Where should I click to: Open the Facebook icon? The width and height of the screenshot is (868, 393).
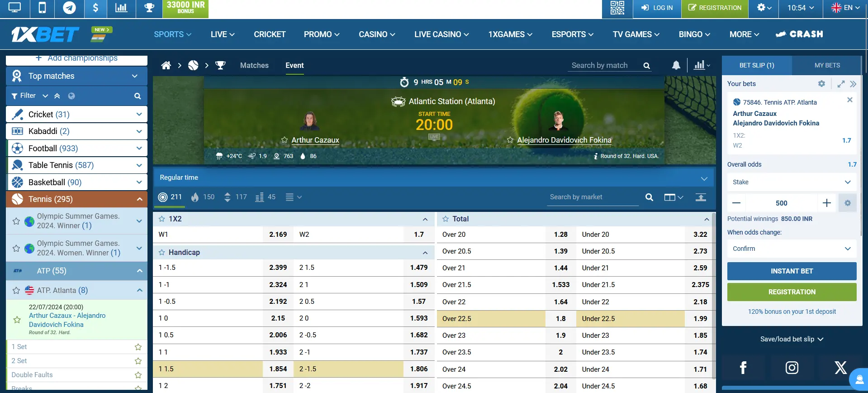pyautogui.click(x=743, y=368)
